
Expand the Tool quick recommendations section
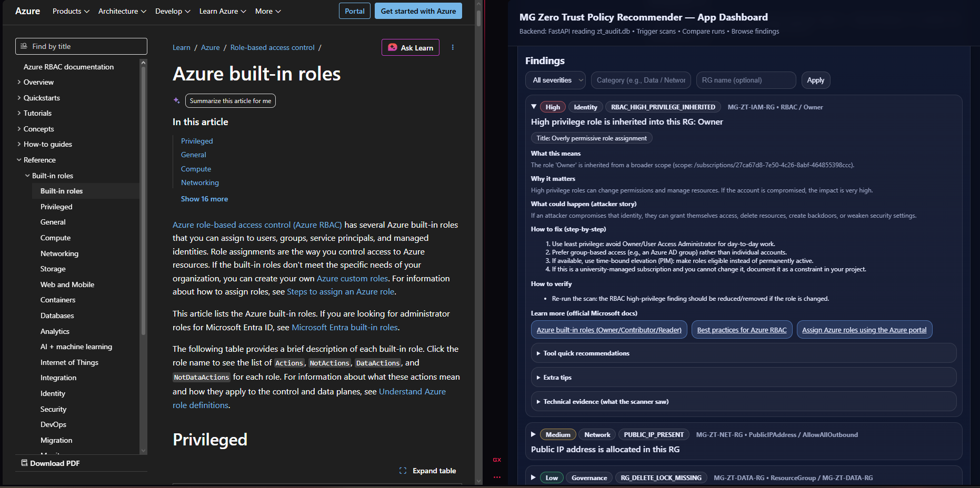coord(538,353)
